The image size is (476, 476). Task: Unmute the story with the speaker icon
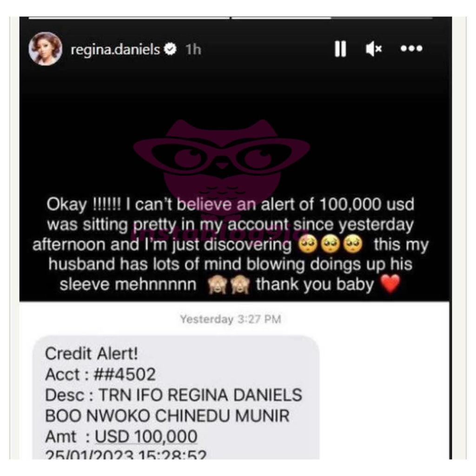coord(374,48)
